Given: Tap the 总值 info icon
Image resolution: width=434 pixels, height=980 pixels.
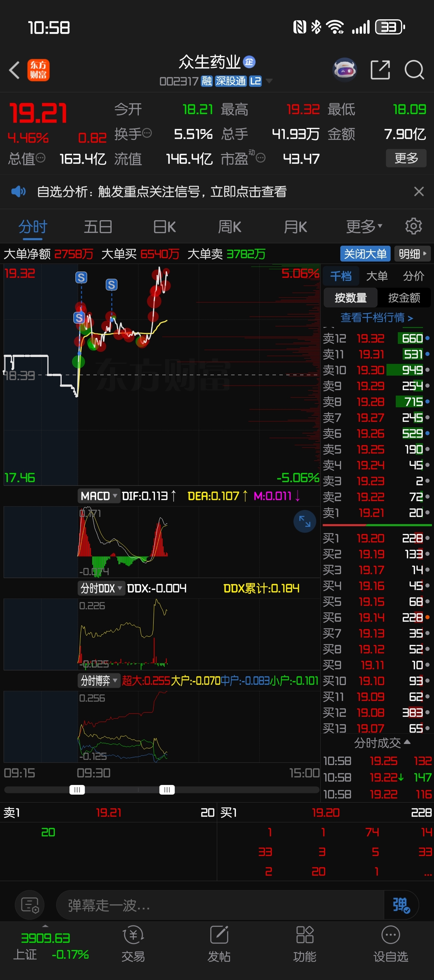Looking at the screenshot, I should pos(40,158).
